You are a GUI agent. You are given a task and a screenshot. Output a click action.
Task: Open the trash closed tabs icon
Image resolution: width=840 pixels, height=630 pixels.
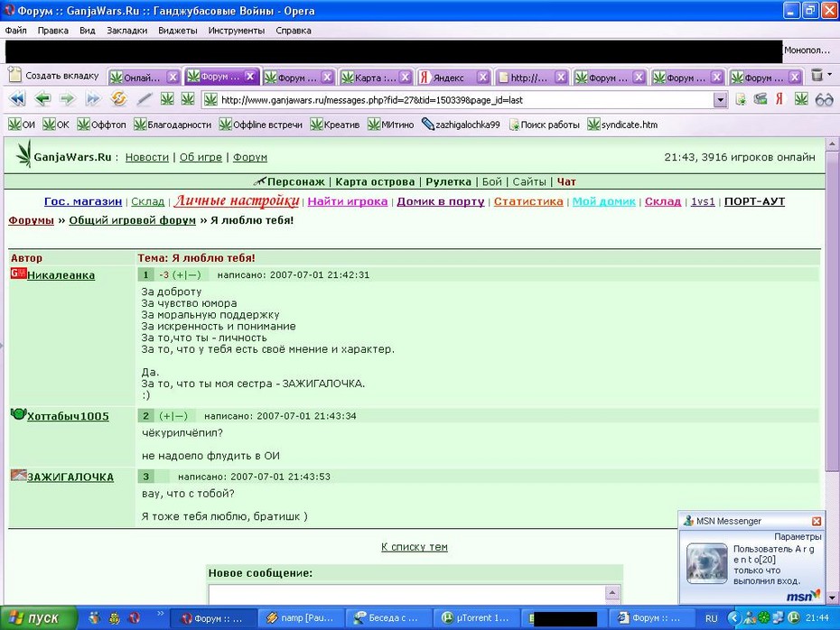tap(817, 75)
